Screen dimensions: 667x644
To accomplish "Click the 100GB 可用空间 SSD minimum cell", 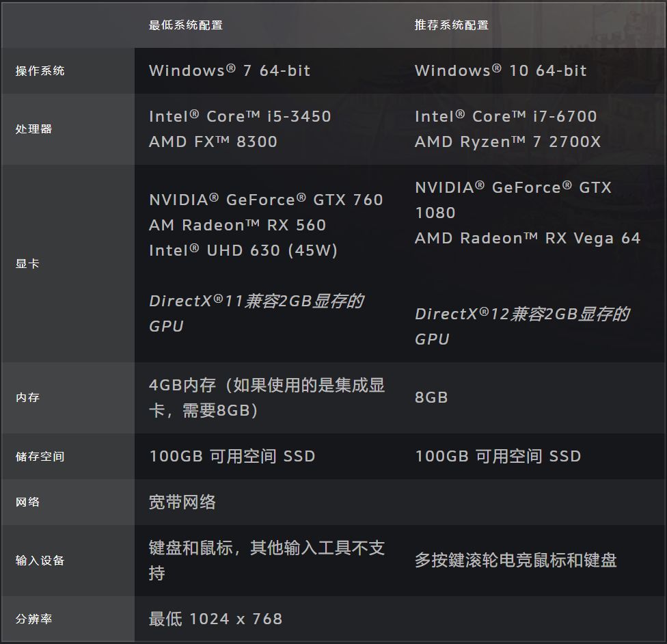I will click(x=232, y=456).
